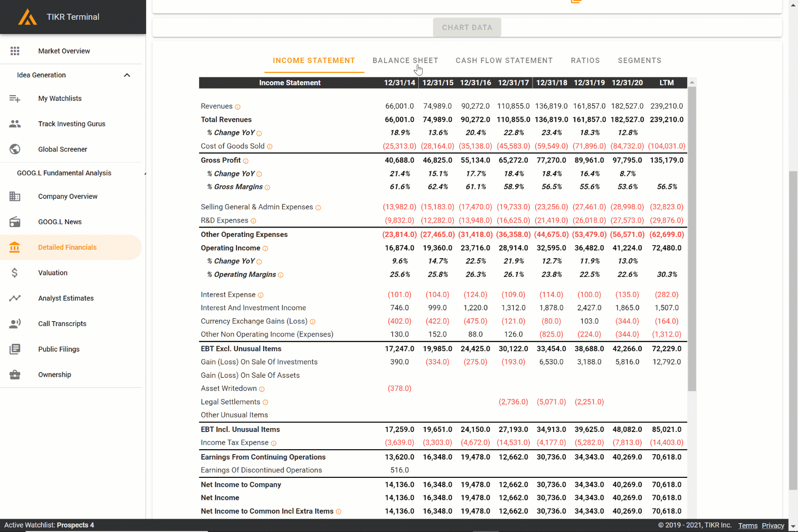Click the Chart Data button

[467, 28]
